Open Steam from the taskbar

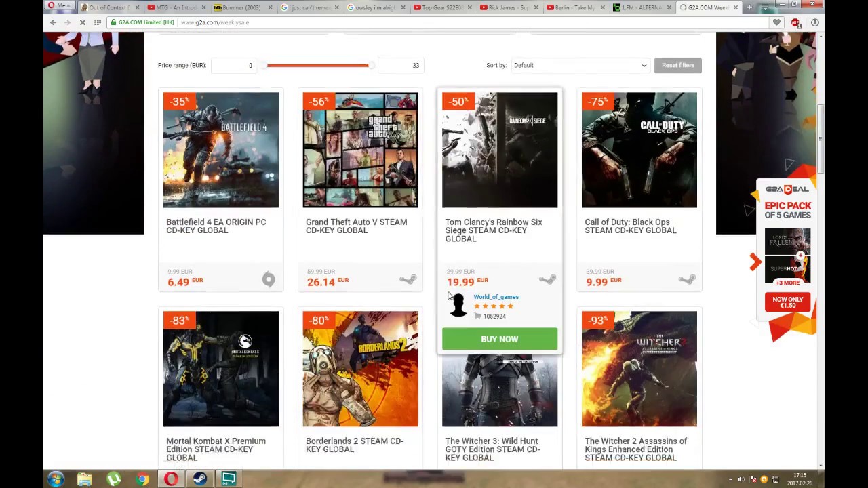pos(200,479)
